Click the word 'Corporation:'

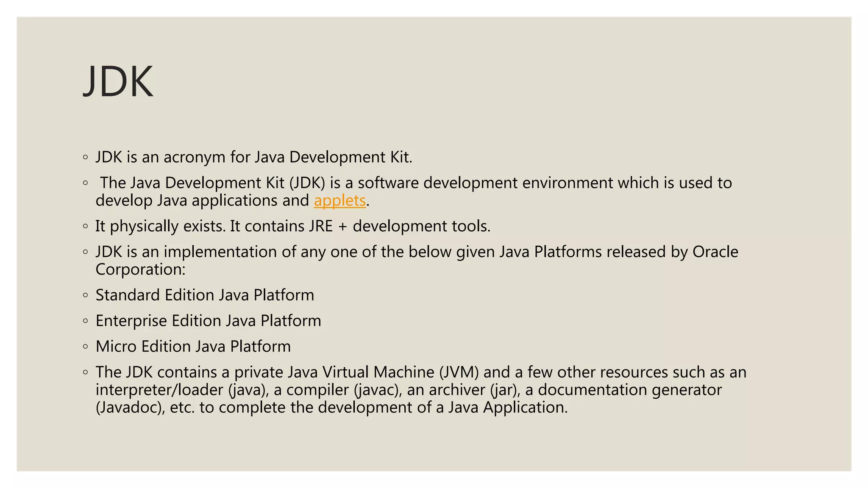coord(140,269)
